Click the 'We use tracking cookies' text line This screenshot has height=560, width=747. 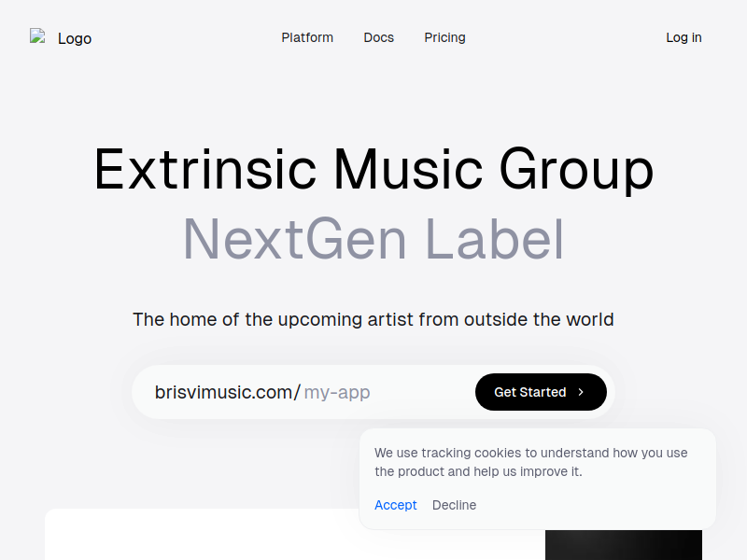pyautogui.click(x=530, y=453)
